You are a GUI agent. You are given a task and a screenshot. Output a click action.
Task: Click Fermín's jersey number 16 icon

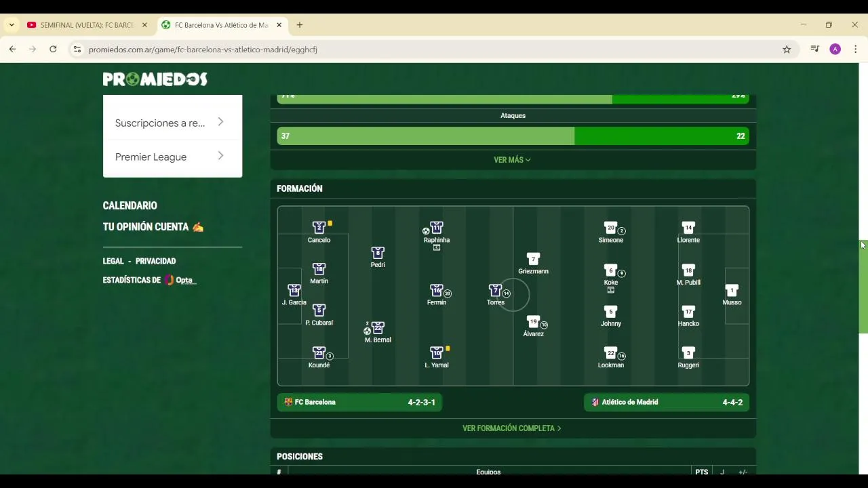tap(437, 290)
